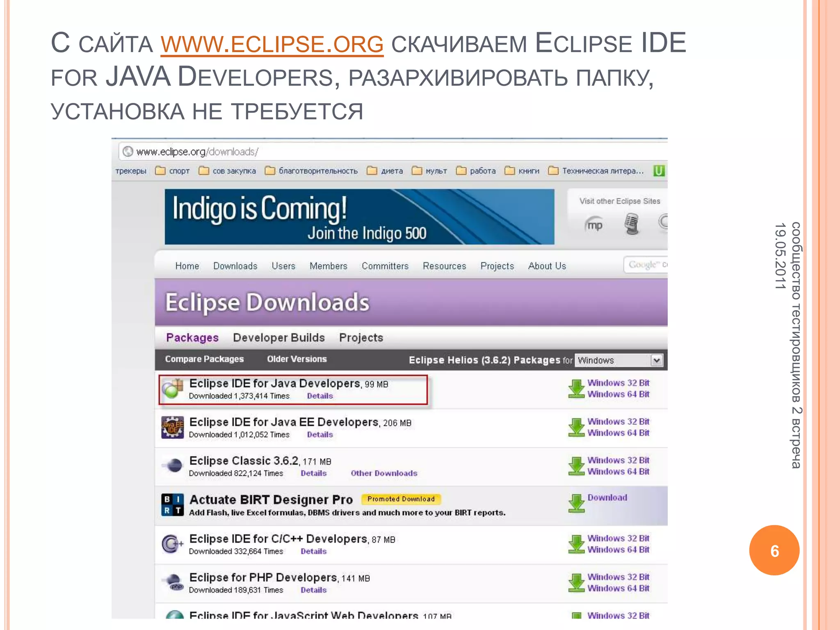Image resolution: width=840 pixels, height=630 pixels.
Task: Click the Eclipse Classic package icon
Action: coord(173,466)
